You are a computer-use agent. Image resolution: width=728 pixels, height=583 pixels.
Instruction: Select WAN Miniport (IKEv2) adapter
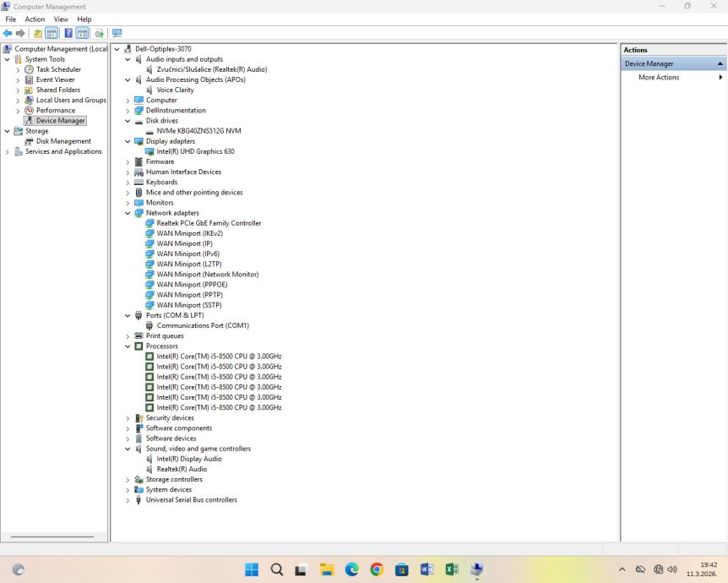189,233
